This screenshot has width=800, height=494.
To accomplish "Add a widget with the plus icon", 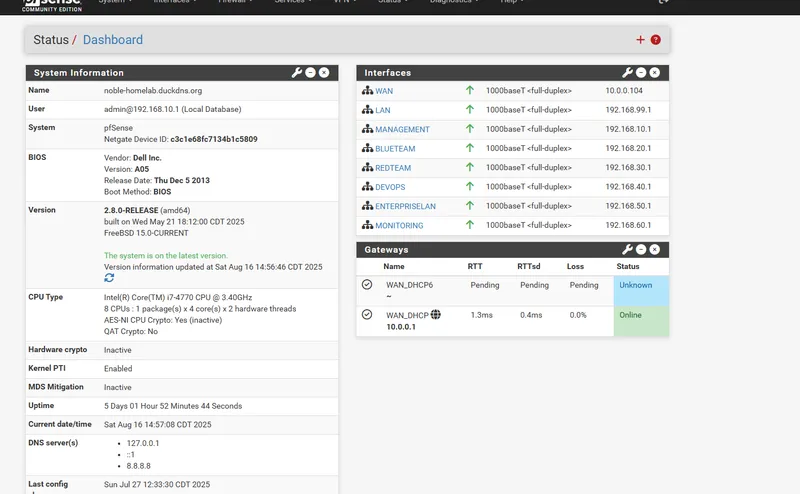I will pos(640,40).
